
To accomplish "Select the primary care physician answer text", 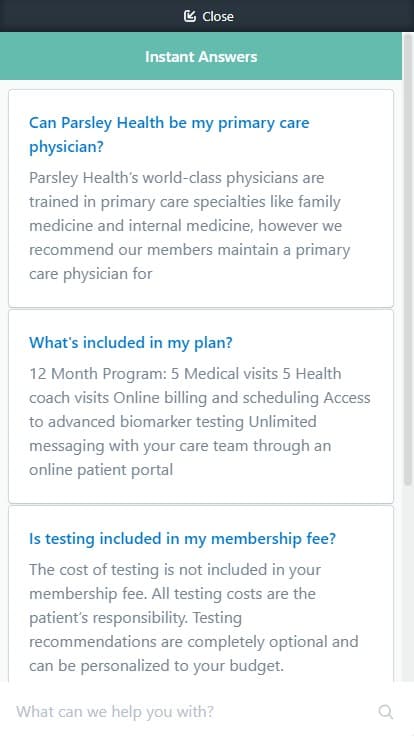I will click(x=190, y=226).
